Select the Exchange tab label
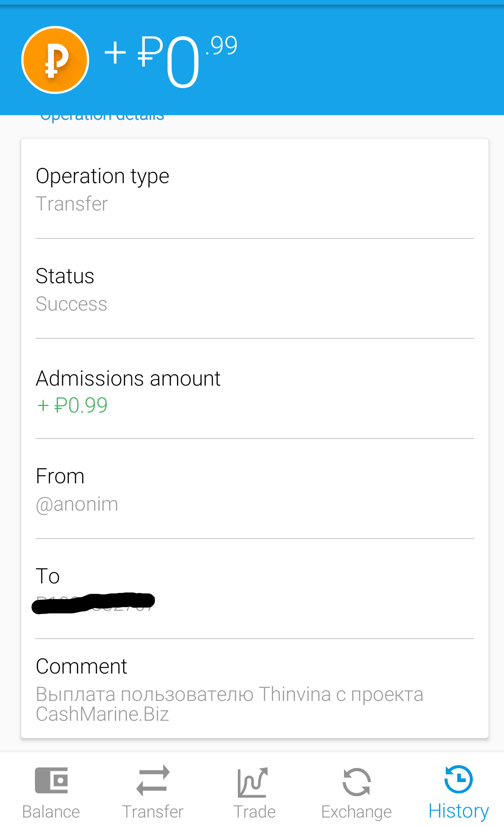The height and width of the screenshot is (826, 504). click(x=356, y=812)
